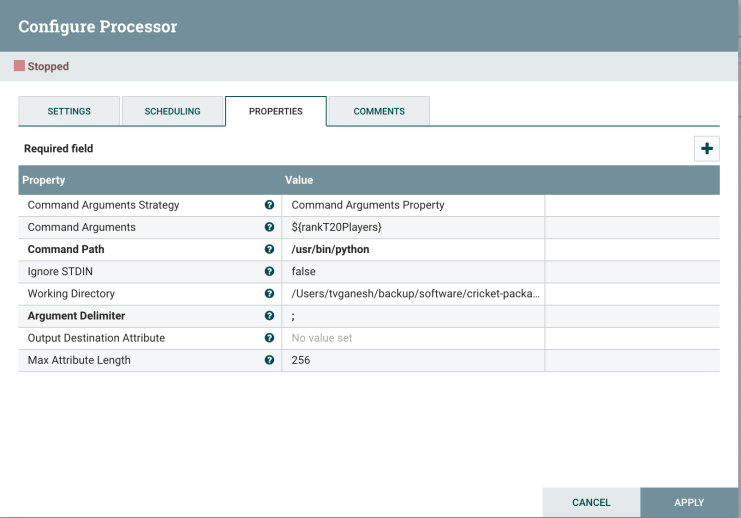Click help icon for Ignore STDIN
The image size is (741, 518).
(x=268, y=272)
